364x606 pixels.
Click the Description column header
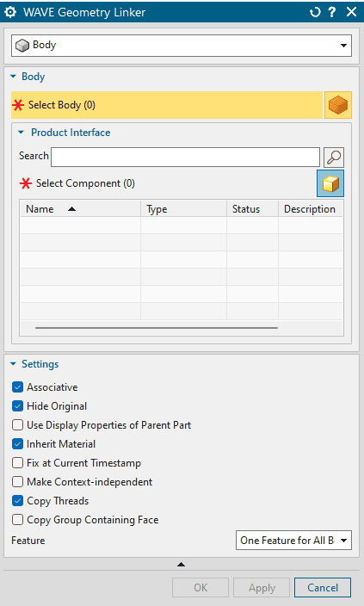311,209
